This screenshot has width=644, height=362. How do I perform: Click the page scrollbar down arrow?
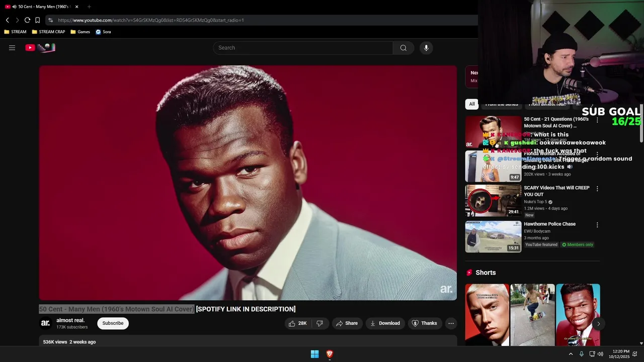641,343
